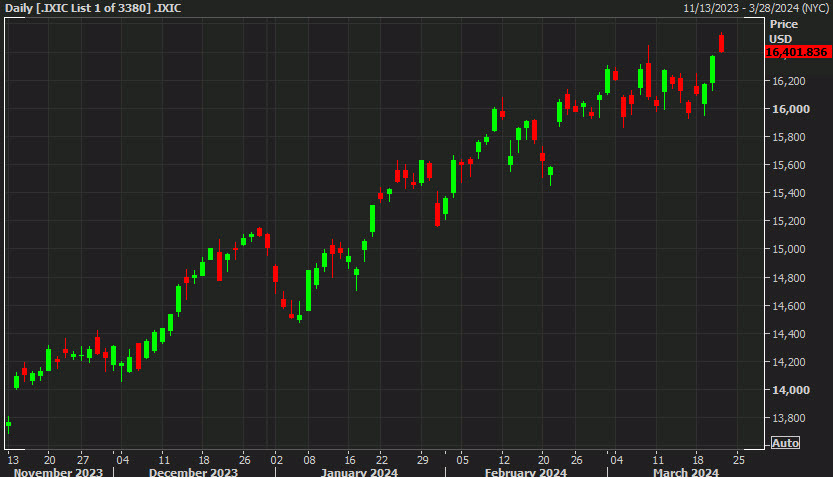Click the date range '11/13/2023 - 3/28/2024 (NYC)'
833x477 pixels.
pos(756,8)
